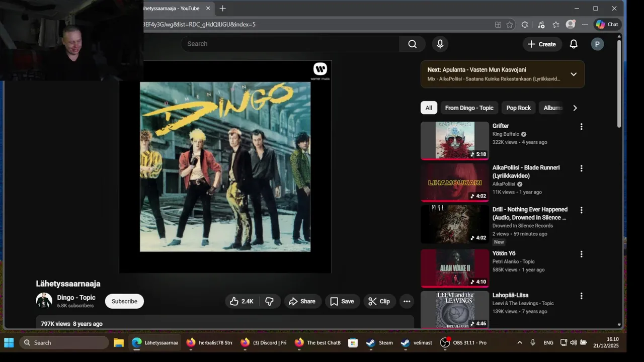
Task: Open Dingo - Topic channel name link
Action: point(76,298)
